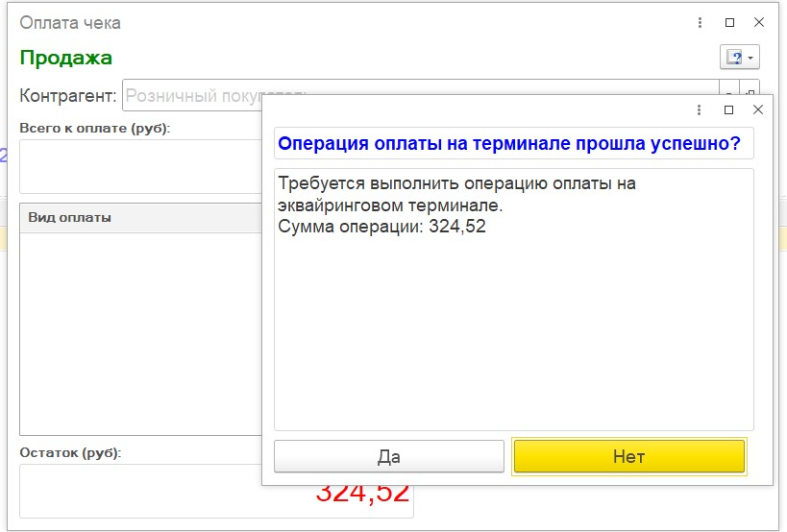Click the Контрагент: label
This screenshot has height=532, width=787.
click(68, 95)
